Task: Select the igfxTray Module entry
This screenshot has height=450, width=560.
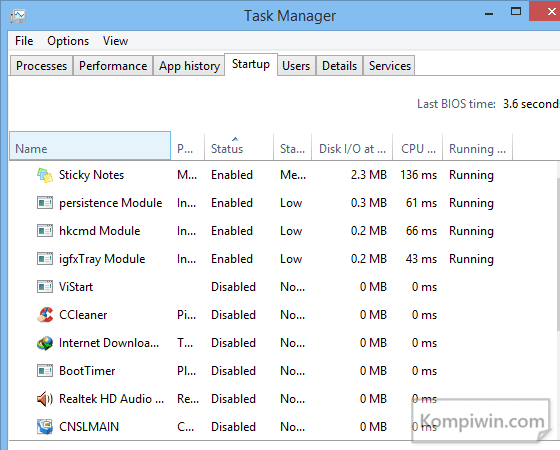Action: (x=102, y=259)
